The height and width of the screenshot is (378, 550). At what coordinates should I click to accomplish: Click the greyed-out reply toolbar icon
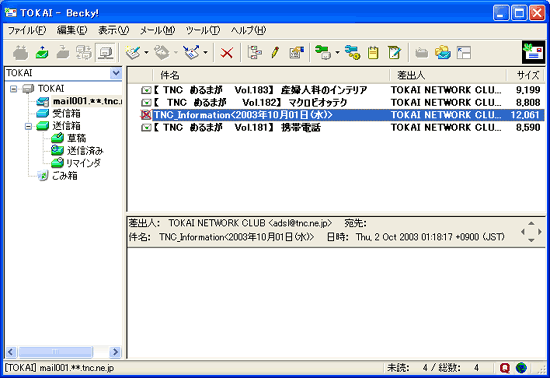pos(162,53)
